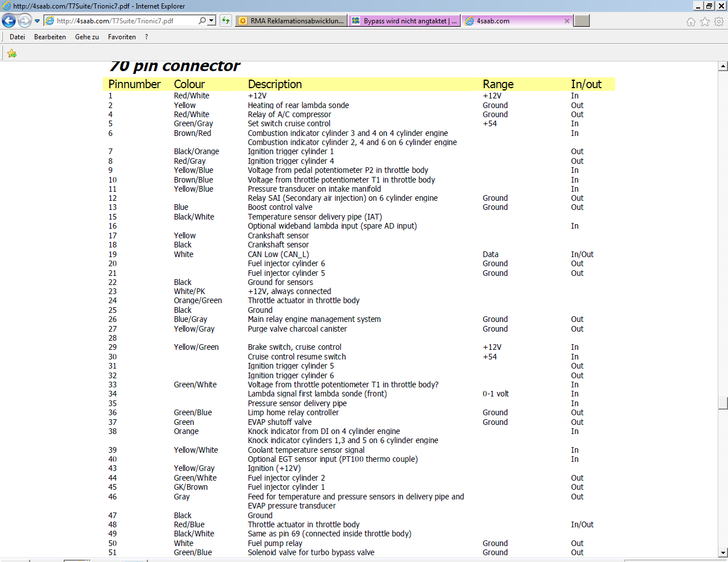Click the forward navigation arrow

(24, 21)
